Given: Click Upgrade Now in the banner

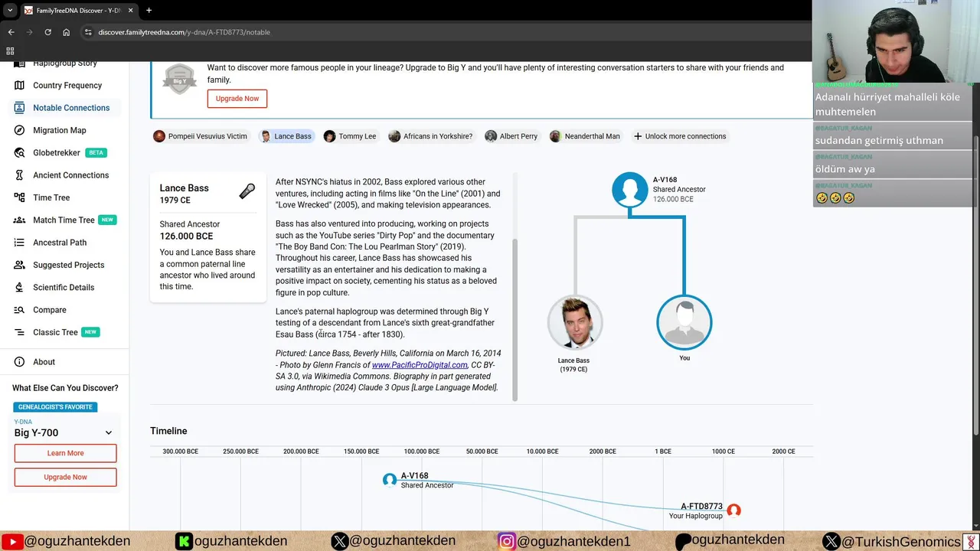Looking at the screenshot, I should pos(237,99).
